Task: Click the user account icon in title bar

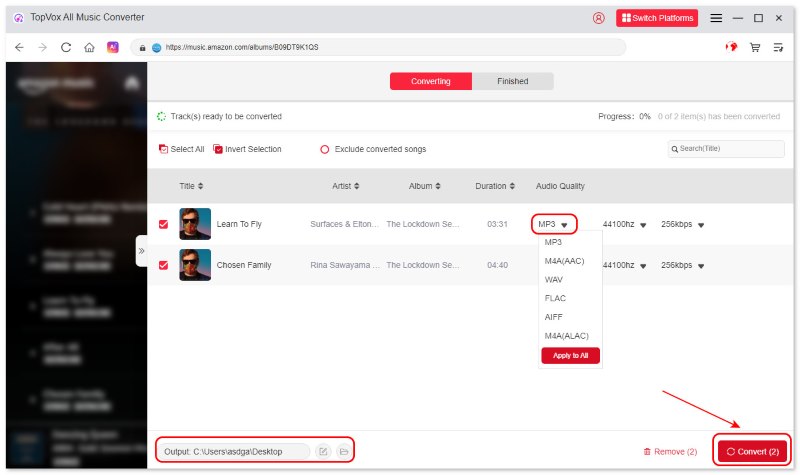Action: pos(598,18)
